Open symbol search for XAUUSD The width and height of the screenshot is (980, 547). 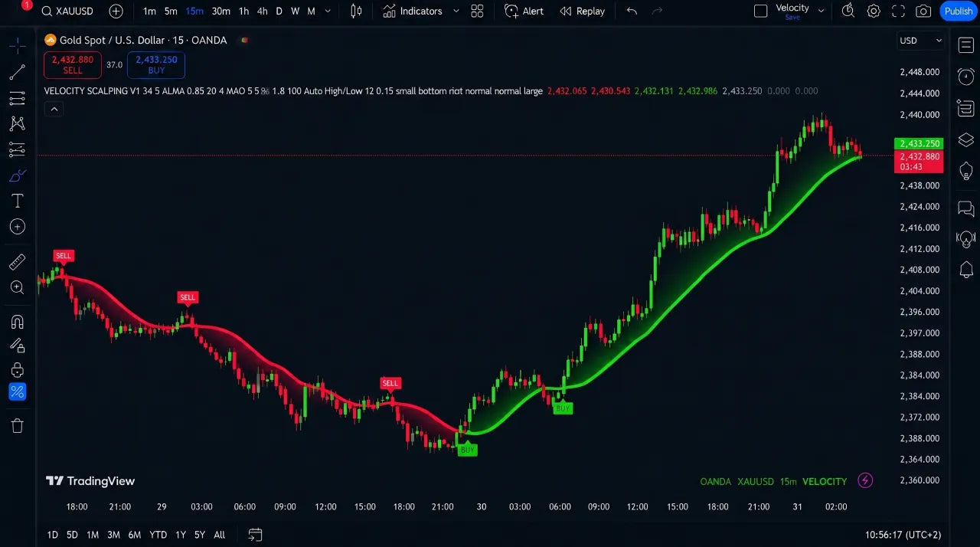[x=67, y=11]
